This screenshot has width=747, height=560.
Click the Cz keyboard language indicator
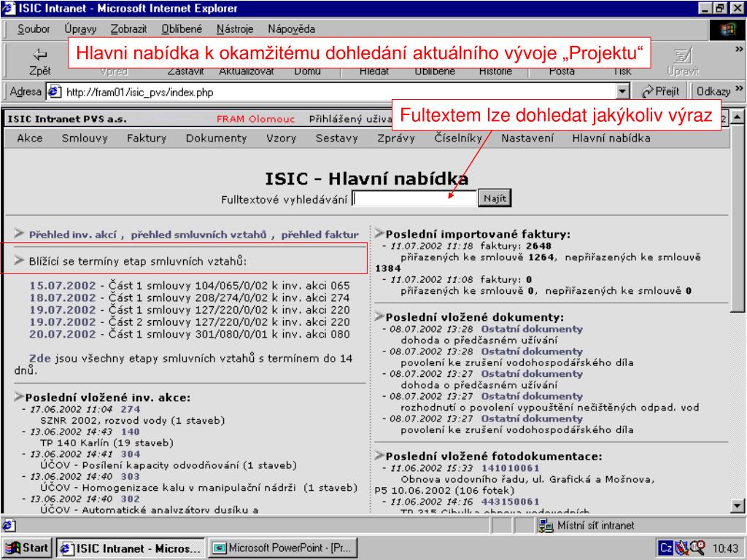666,548
